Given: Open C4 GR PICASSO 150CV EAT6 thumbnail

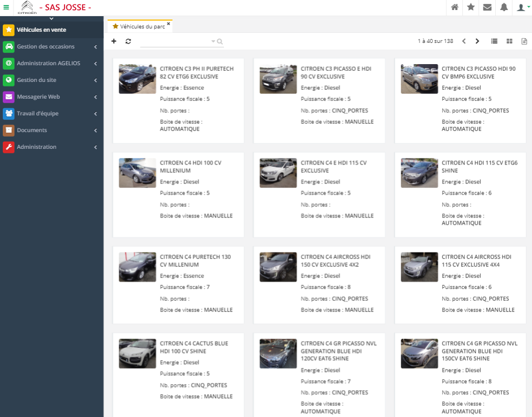Looking at the screenshot, I should [419, 353].
